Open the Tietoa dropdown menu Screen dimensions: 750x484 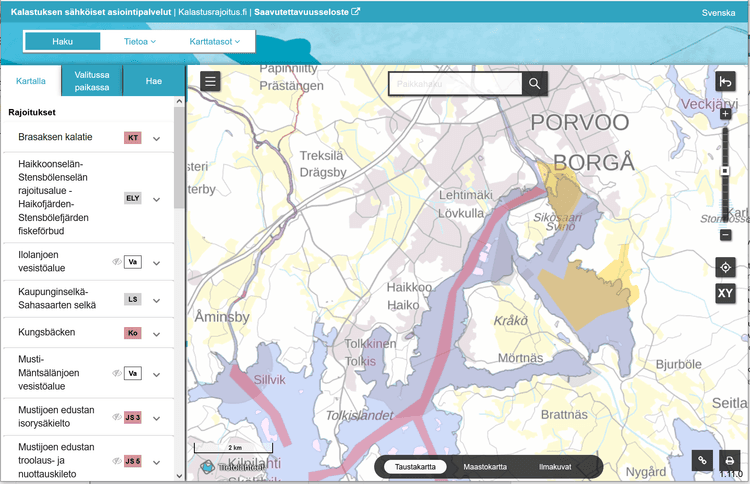coord(140,41)
